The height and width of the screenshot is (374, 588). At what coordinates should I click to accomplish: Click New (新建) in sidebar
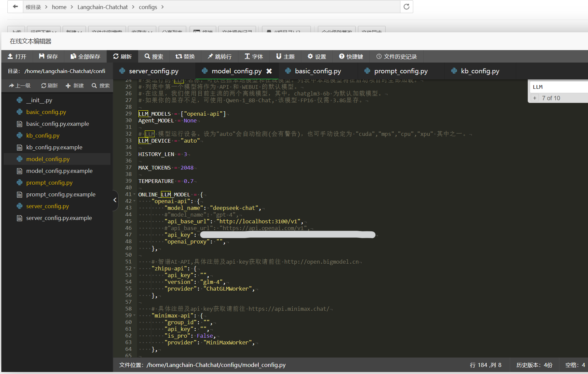tap(75, 86)
